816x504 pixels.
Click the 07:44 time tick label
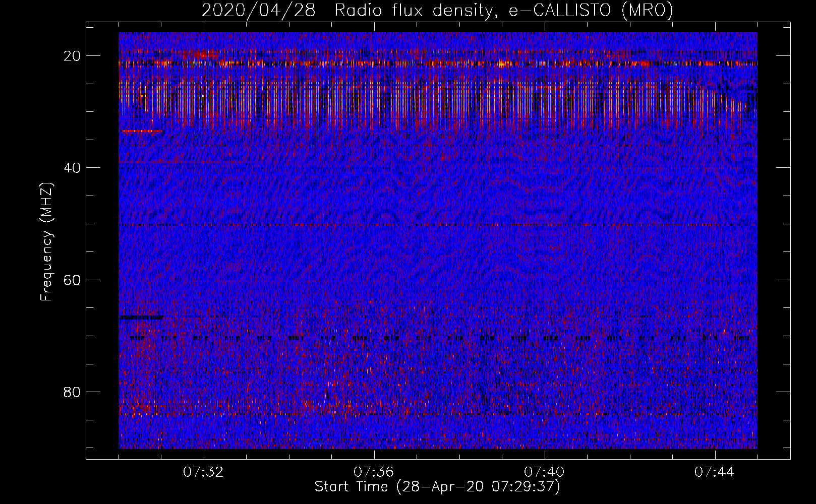point(715,472)
